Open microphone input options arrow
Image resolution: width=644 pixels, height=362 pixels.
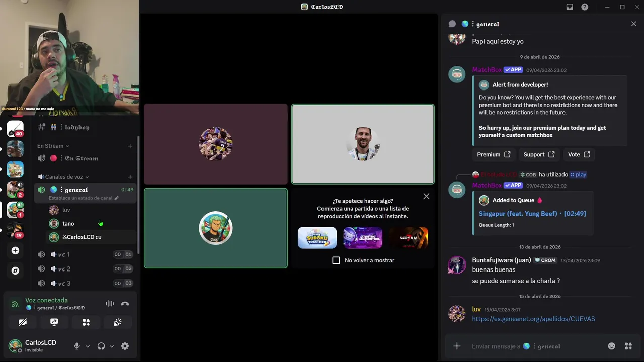(x=88, y=346)
